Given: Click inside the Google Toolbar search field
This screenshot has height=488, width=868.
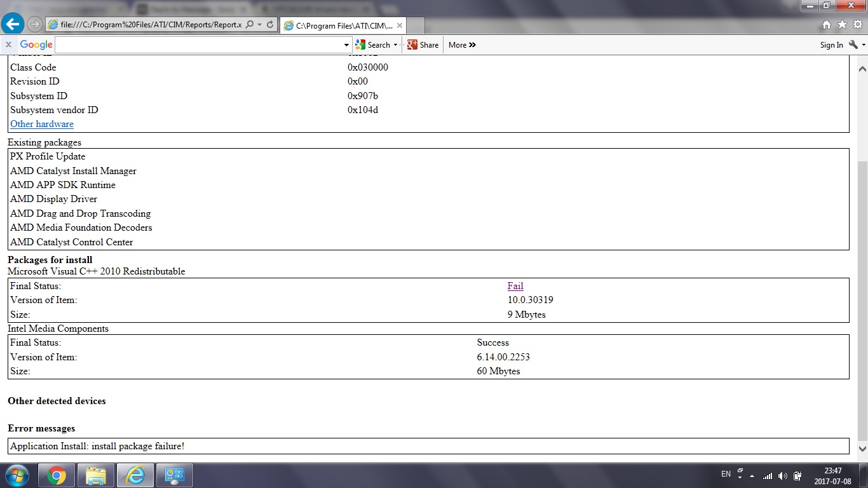Looking at the screenshot, I should tap(198, 44).
